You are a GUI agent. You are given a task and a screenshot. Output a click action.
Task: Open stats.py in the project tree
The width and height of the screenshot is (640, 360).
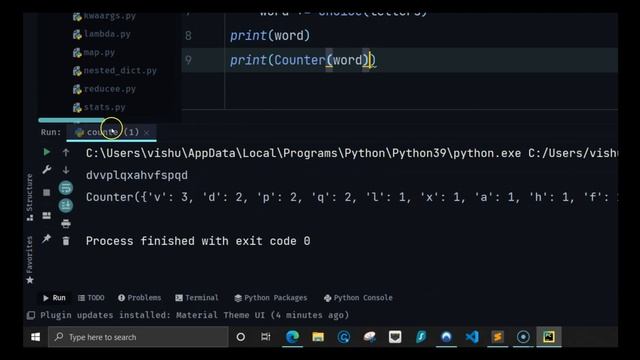99,107
